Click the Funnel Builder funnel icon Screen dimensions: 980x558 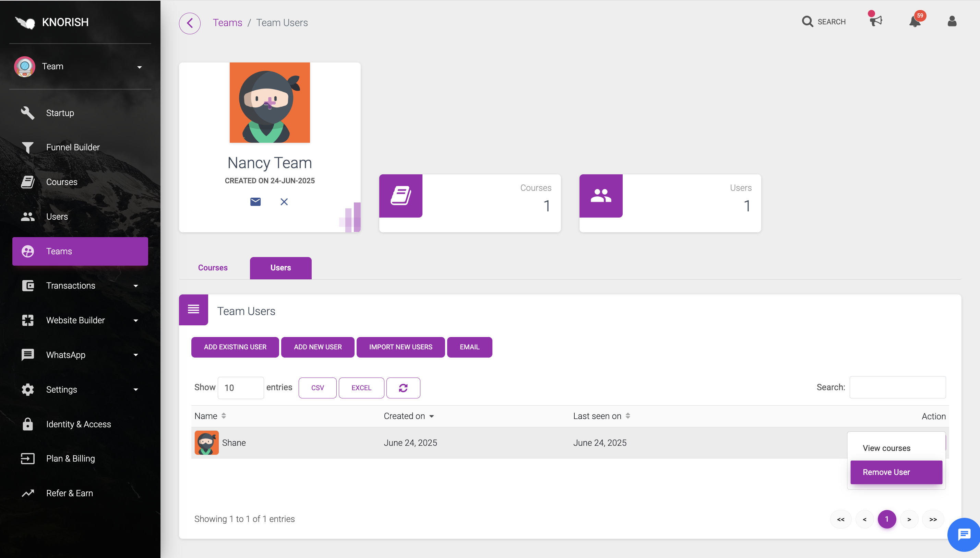coord(27,148)
